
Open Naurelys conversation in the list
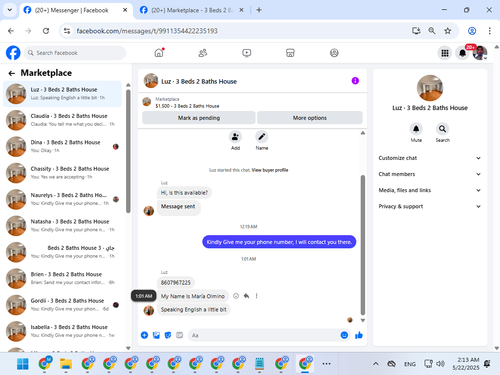[x=62, y=199]
